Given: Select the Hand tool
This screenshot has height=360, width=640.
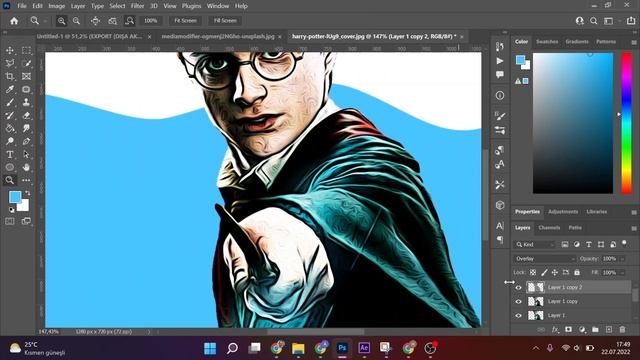Looking at the screenshot, I should (x=27, y=167).
